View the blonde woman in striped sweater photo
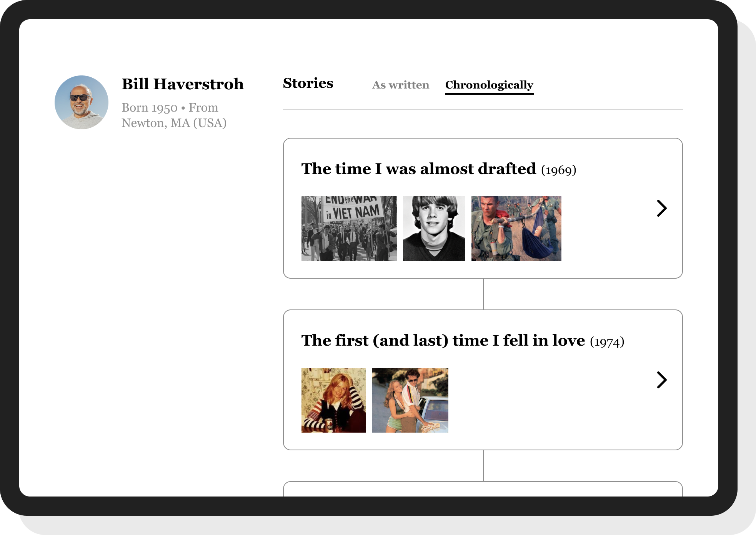Screen dimensions: 756x535 [x=334, y=400]
